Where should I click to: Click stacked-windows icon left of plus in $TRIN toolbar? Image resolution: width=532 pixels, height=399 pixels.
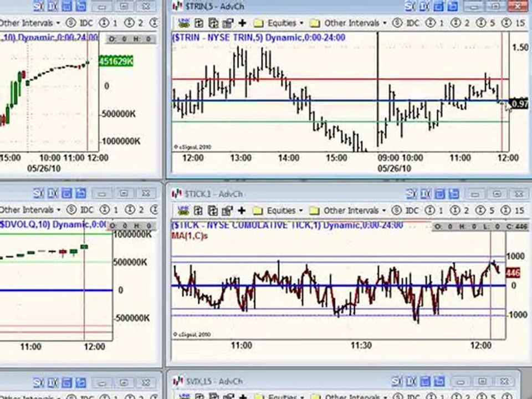coord(228,23)
